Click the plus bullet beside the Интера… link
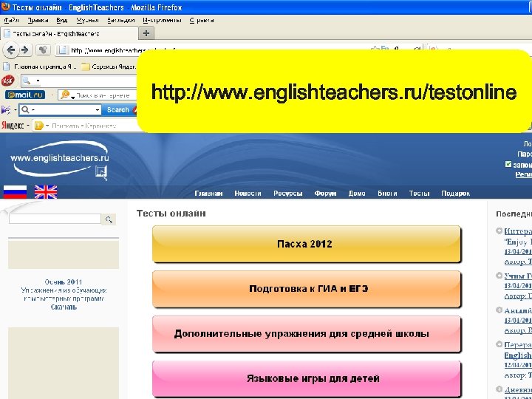 (x=499, y=231)
